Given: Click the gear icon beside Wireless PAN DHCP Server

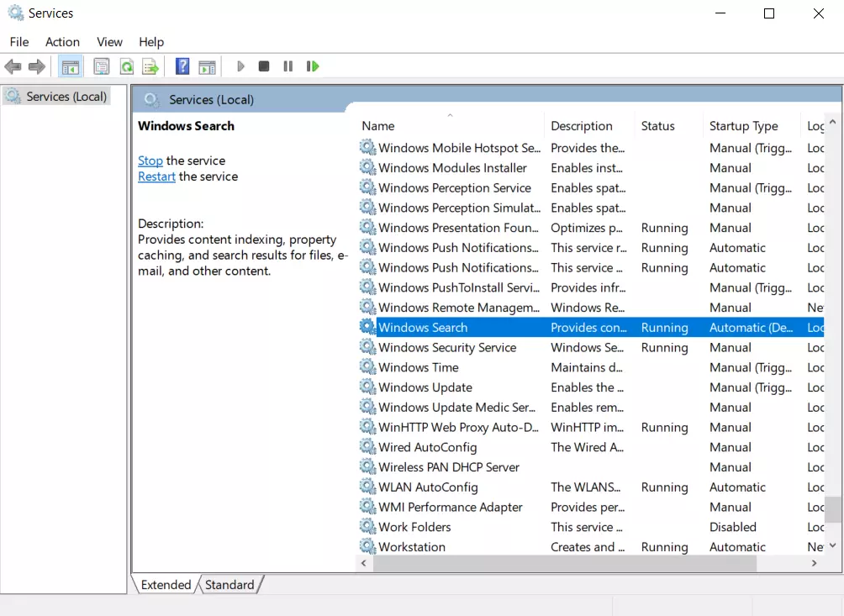Looking at the screenshot, I should [367, 467].
